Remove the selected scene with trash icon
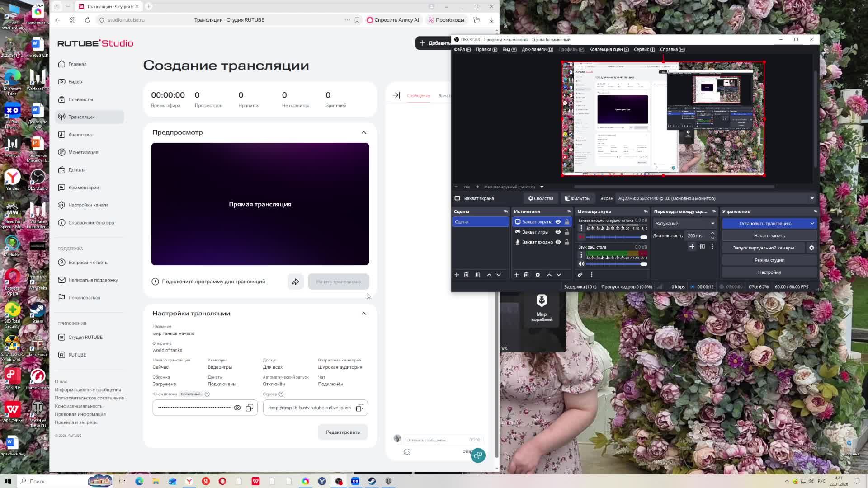Screen dimensions: 868x488 coord(466,275)
